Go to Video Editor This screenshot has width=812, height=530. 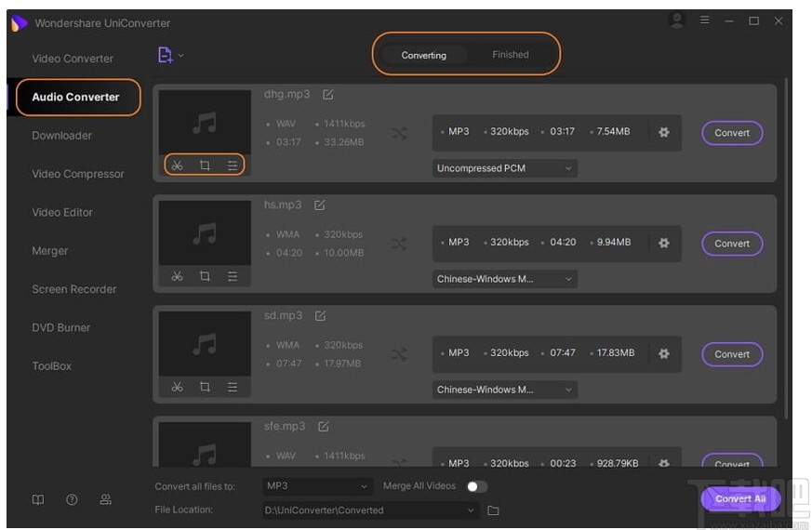click(x=62, y=212)
